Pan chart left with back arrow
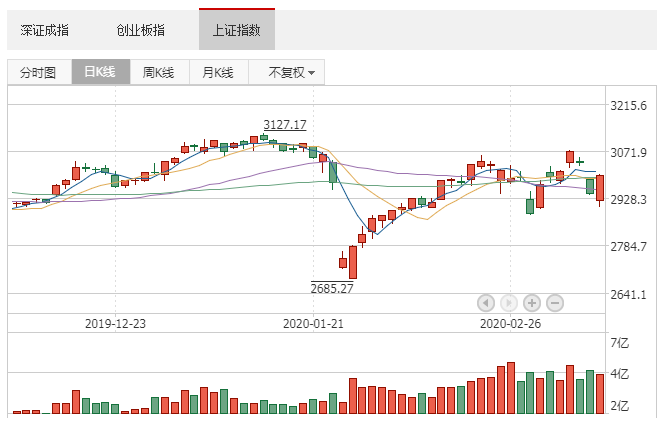Image resolution: width=670 pixels, height=438 pixels. click(x=486, y=303)
